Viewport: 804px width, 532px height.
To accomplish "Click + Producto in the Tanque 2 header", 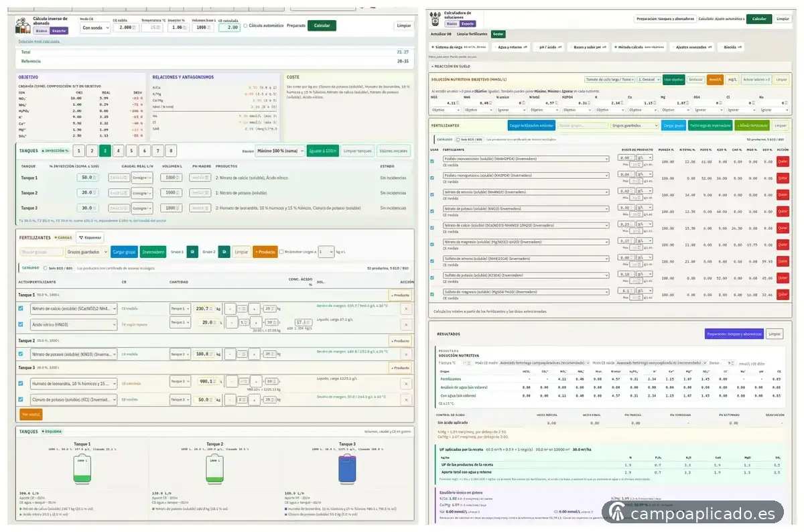I will [400, 340].
